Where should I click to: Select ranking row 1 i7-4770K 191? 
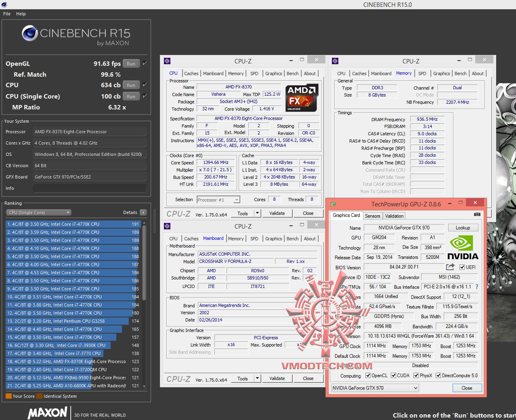point(73,224)
